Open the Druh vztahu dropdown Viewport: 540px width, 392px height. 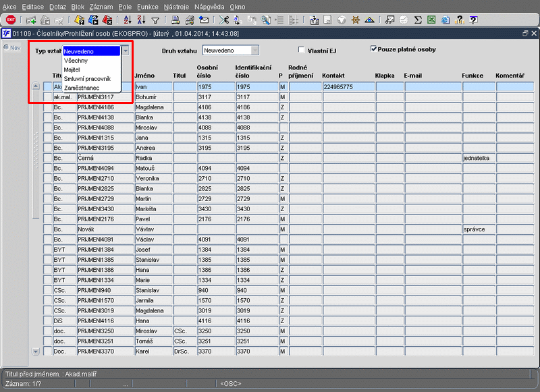pos(254,50)
